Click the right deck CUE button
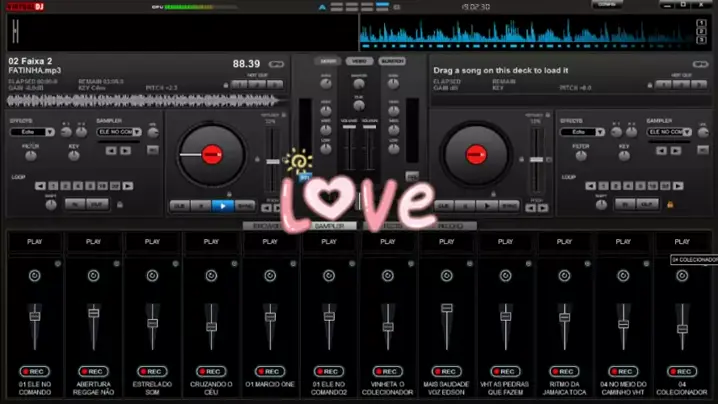This screenshot has height=404, width=718. [444, 206]
